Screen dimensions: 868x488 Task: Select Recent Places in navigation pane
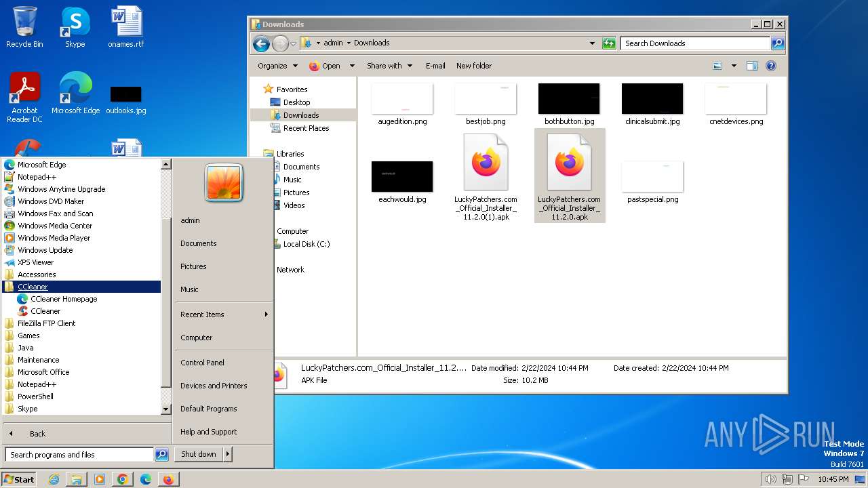306,128
